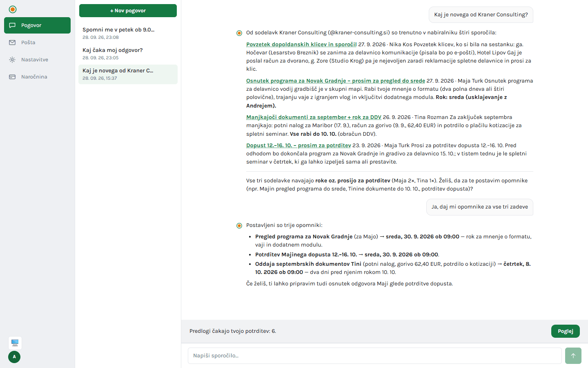Open the Pošta section
The image size is (588, 368).
coord(37,43)
